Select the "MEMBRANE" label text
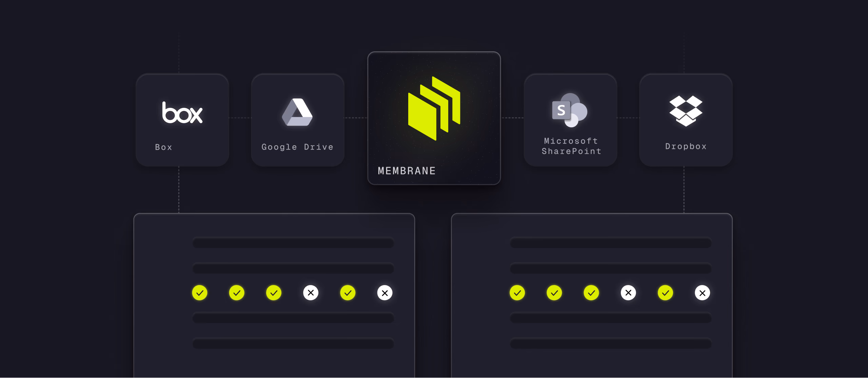The image size is (868, 378). [x=407, y=171]
